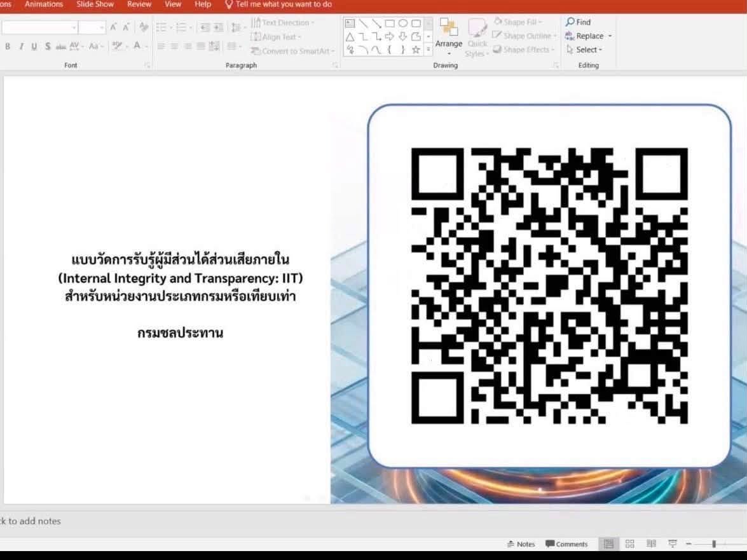Align text left
This screenshot has height=560, width=747.
(x=161, y=46)
